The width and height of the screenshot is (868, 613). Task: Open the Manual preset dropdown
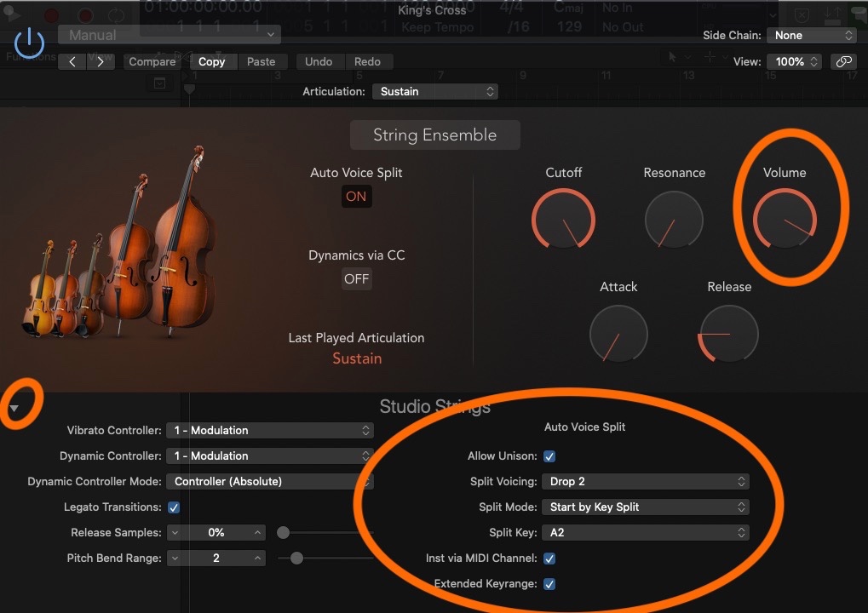(x=170, y=35)
